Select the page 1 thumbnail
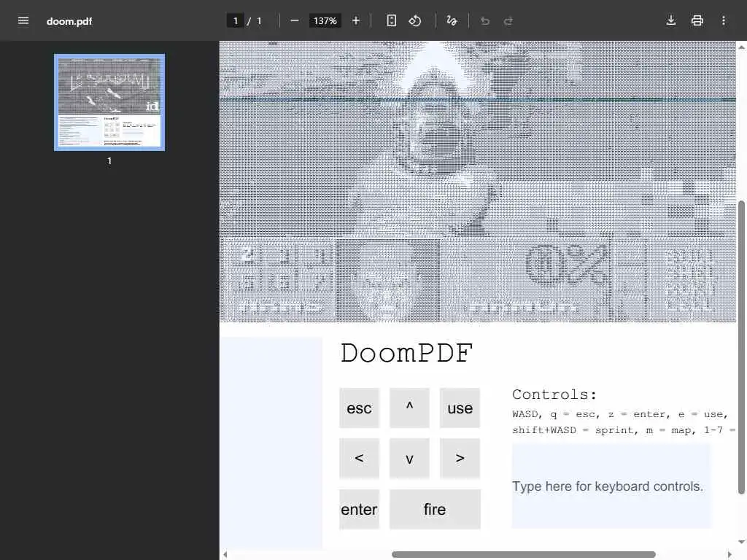Viewport: 747px width, 560px height. pyautogui.click(x=109, y=102)
